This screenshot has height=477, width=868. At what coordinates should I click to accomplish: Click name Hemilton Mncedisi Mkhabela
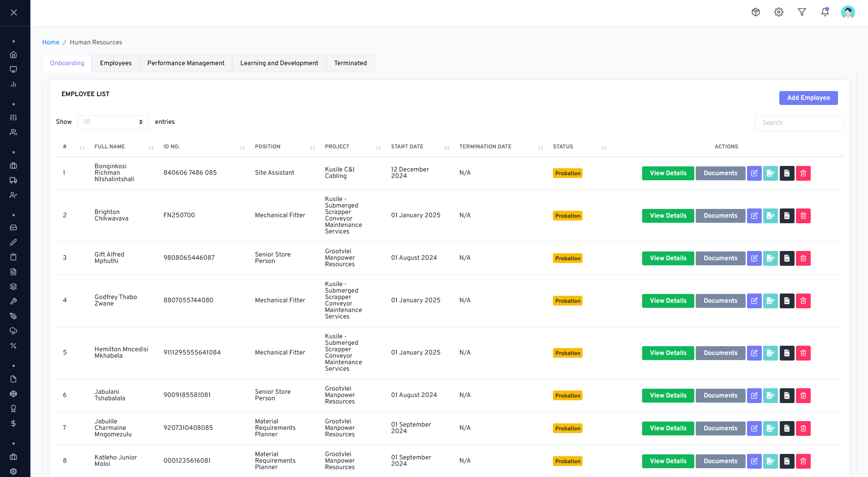click(x=121, y=353)
